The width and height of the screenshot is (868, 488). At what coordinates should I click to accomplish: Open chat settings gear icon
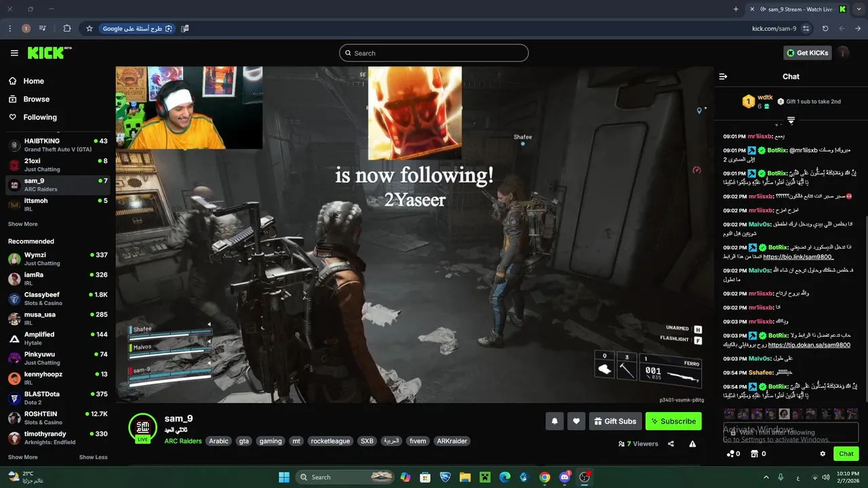pos(823,454)
